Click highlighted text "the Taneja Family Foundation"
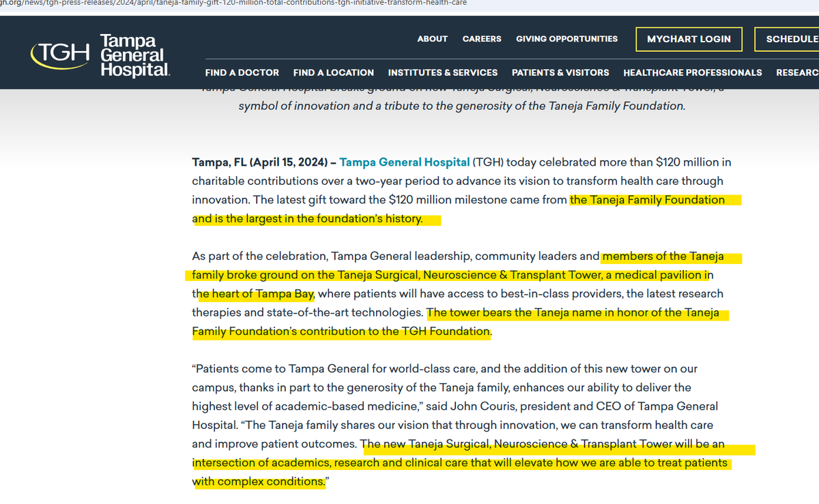 tap(648, 200)
